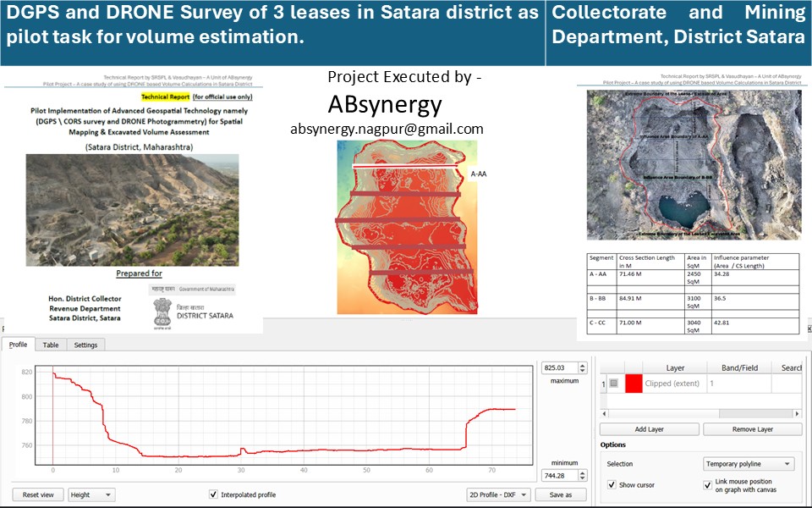Click the aerial drone image of the lease boundary
This screenshot has width=812, height=508.
pyautogui.click(x=694, y=165)
